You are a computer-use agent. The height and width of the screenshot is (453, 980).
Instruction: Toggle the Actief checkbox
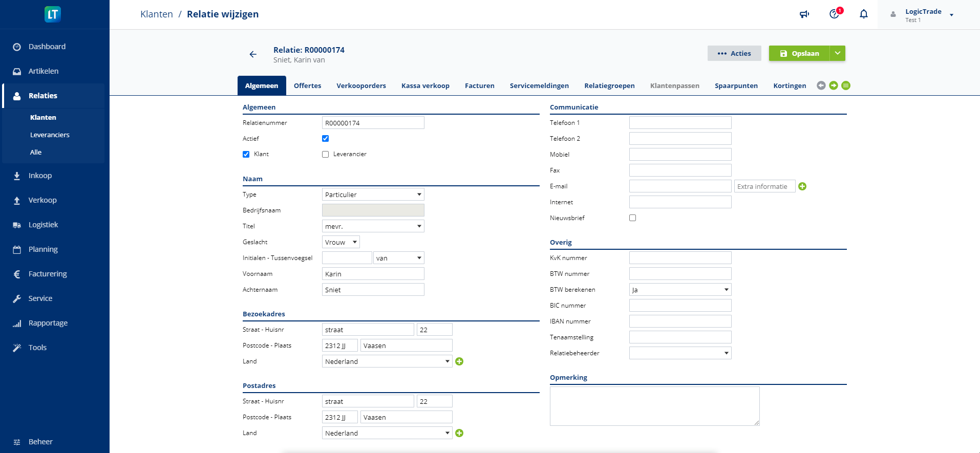coord(326,139)
